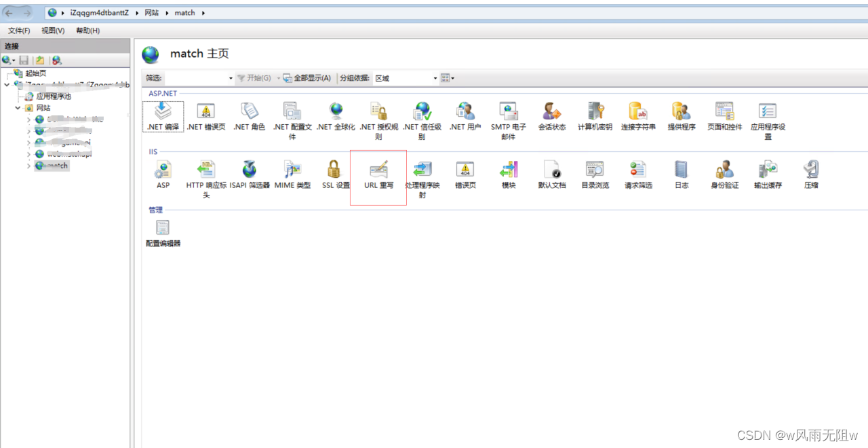
Task: Open the .NET 错误页 feature
Action: 205,116
